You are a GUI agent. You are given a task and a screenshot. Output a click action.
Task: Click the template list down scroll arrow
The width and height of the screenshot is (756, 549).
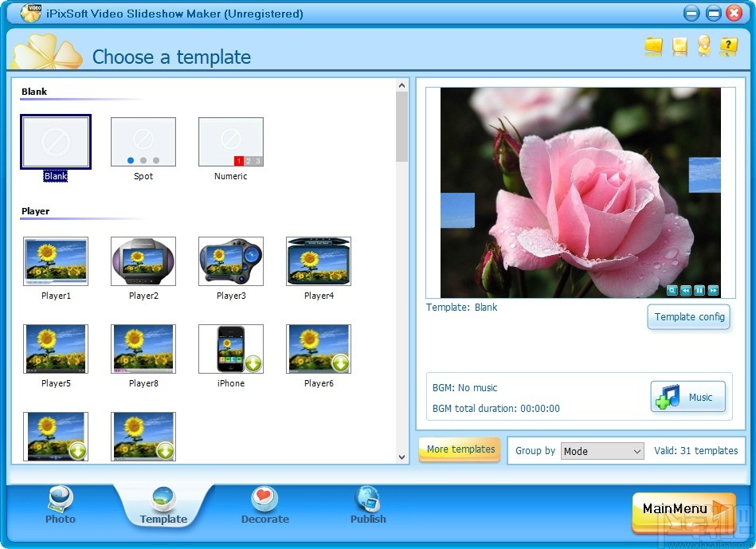click(x=401, y=457)
